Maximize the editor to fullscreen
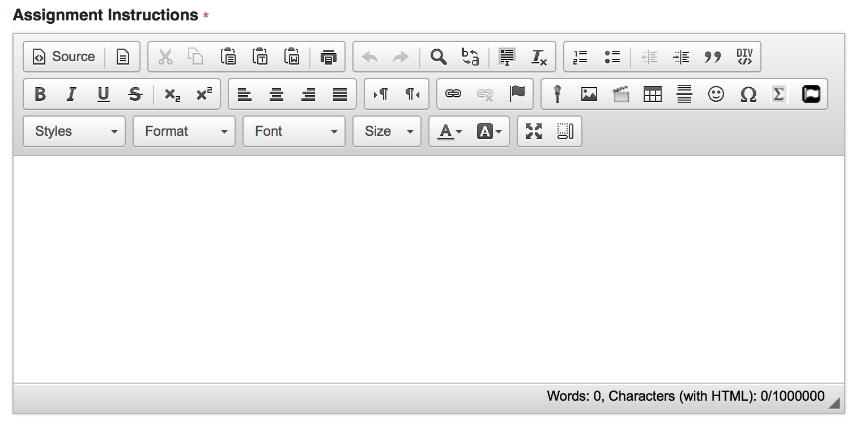The height and width of the screenshot is (429, 868). click(534, 131)
